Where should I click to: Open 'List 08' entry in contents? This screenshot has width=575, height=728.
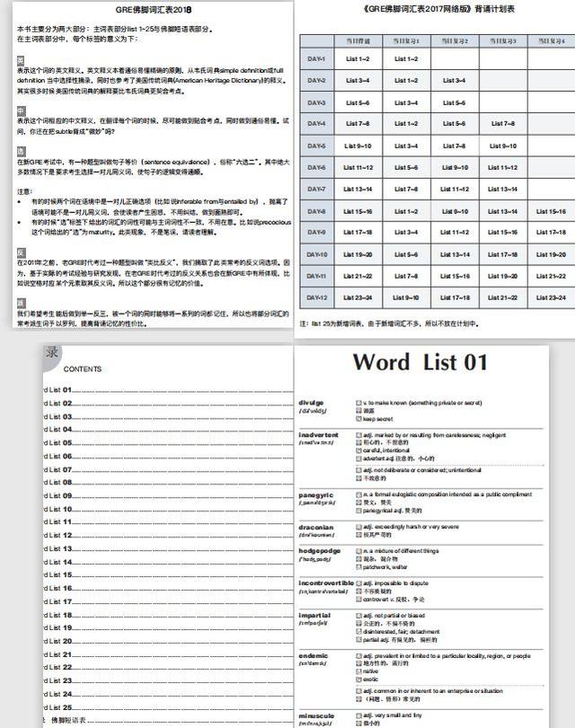[168, 483]
